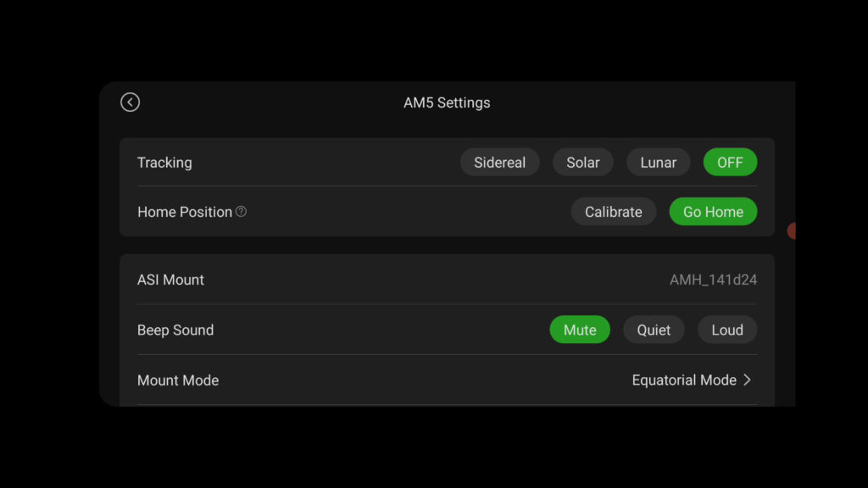Turn tracking OFF
The height and width of the screenshot is (488, 868).
[x=730, y=162]
